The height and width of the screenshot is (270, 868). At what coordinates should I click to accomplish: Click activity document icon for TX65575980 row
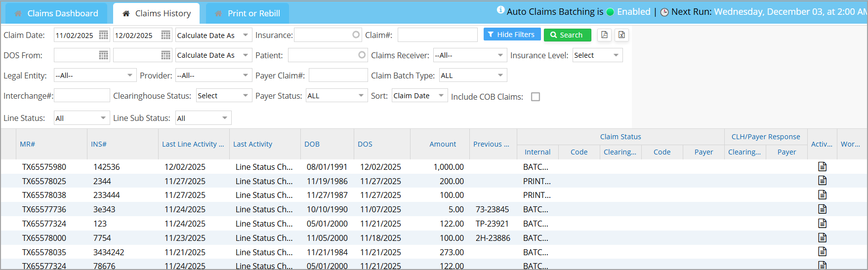(x=822, y=167)
